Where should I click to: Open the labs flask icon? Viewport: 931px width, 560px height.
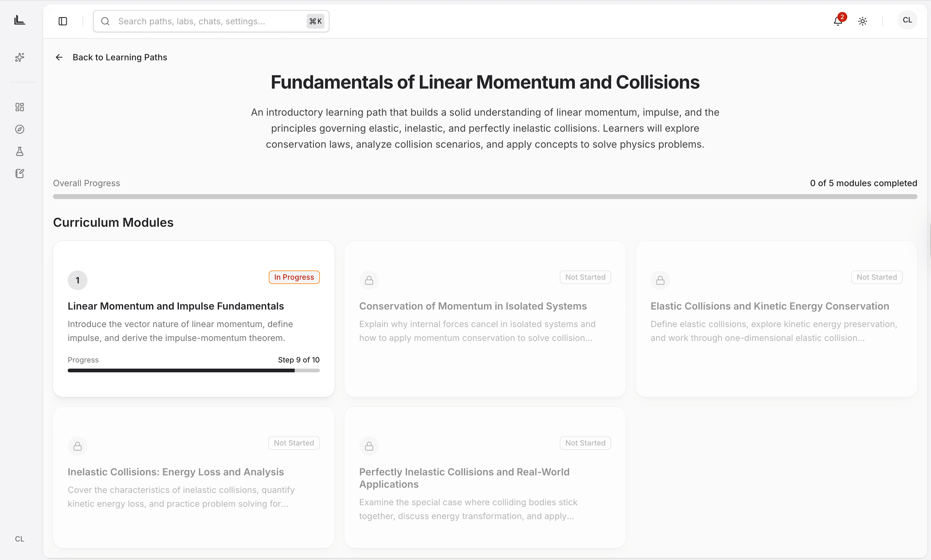coord(20,151)
